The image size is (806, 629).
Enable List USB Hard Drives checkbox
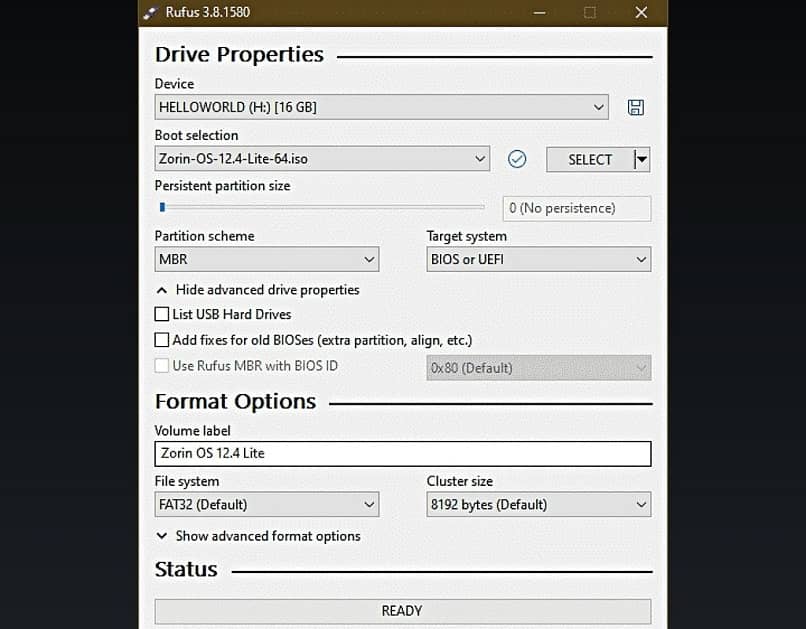[162, 314]
